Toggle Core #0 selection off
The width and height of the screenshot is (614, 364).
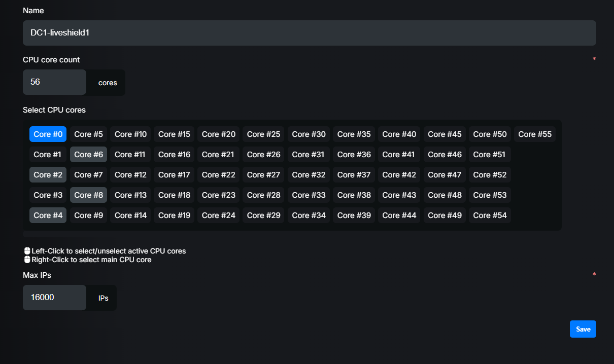tap(48, 134)
